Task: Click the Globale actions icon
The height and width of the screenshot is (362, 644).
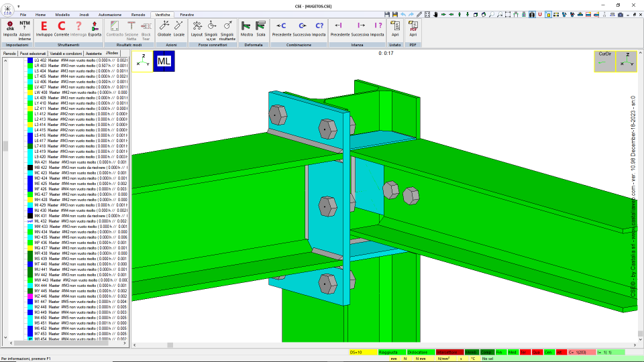Action: (164, 29)
